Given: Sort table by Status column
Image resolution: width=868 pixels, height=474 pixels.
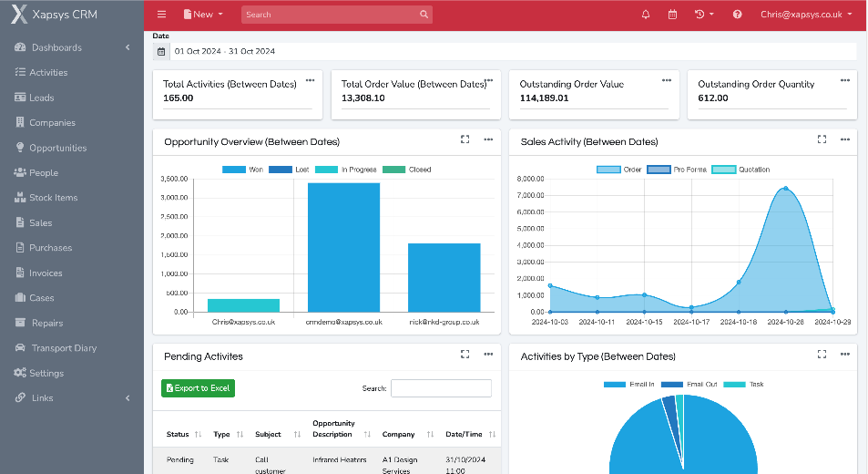Looking at the screenshot, I should pos(184,434).
